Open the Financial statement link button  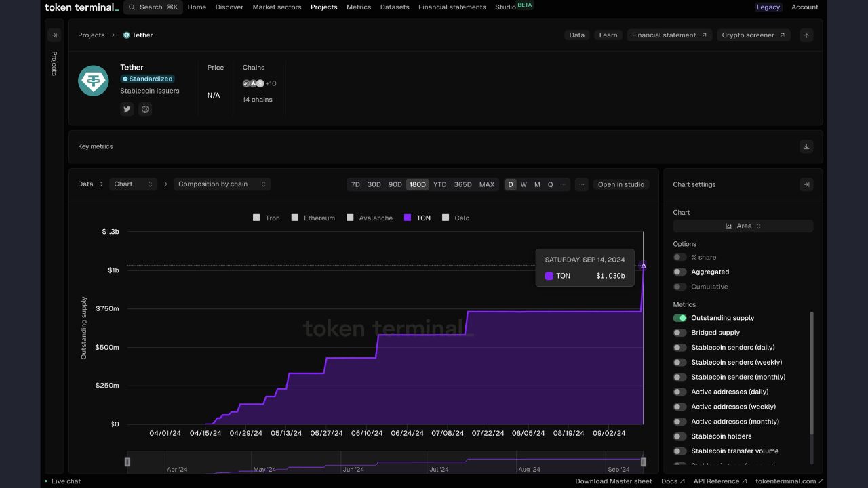tap(669, 35)
